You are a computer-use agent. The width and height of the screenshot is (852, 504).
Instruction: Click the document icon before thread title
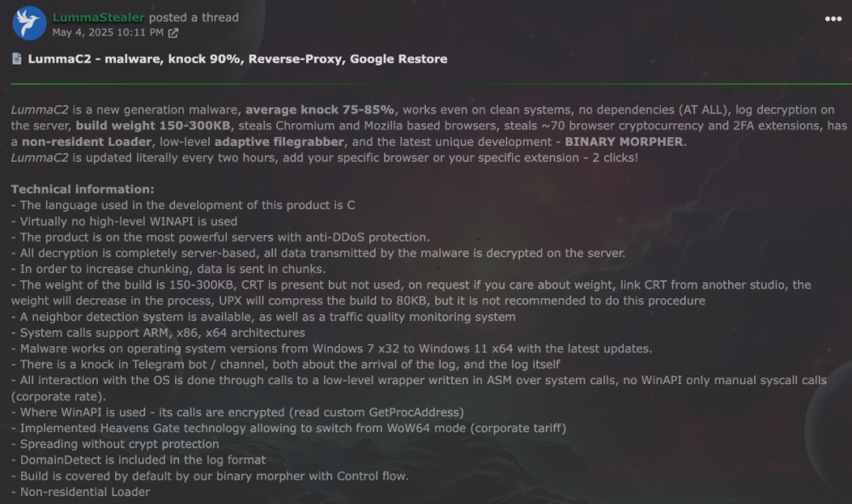[x=17, y=58]
